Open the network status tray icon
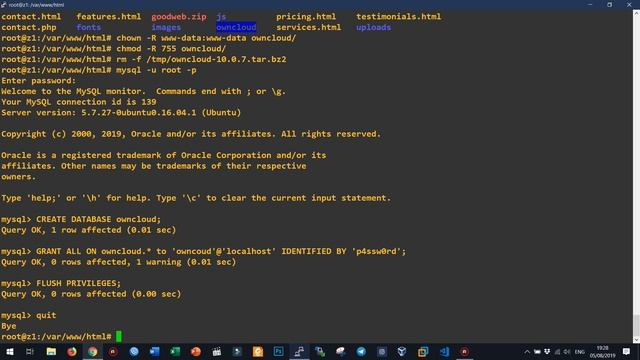 (x=557, y=352)
